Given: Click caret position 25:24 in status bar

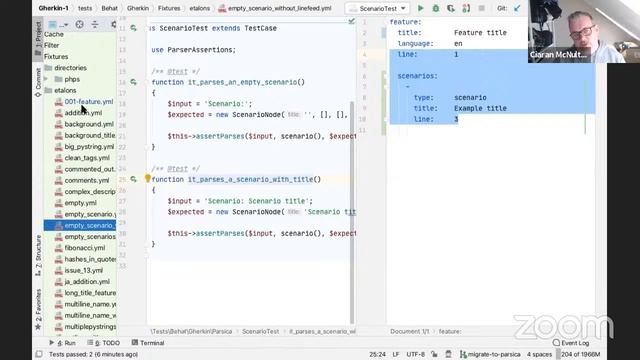Looking at the screenshot, I should click(377, 354).
